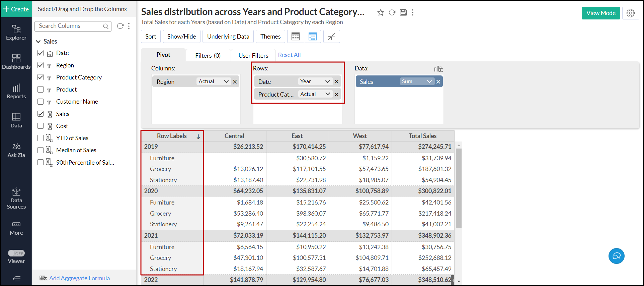This screenshot has height=286, width=644.
Task: Click the star favorite icon
Action: (x=381, y=13)
